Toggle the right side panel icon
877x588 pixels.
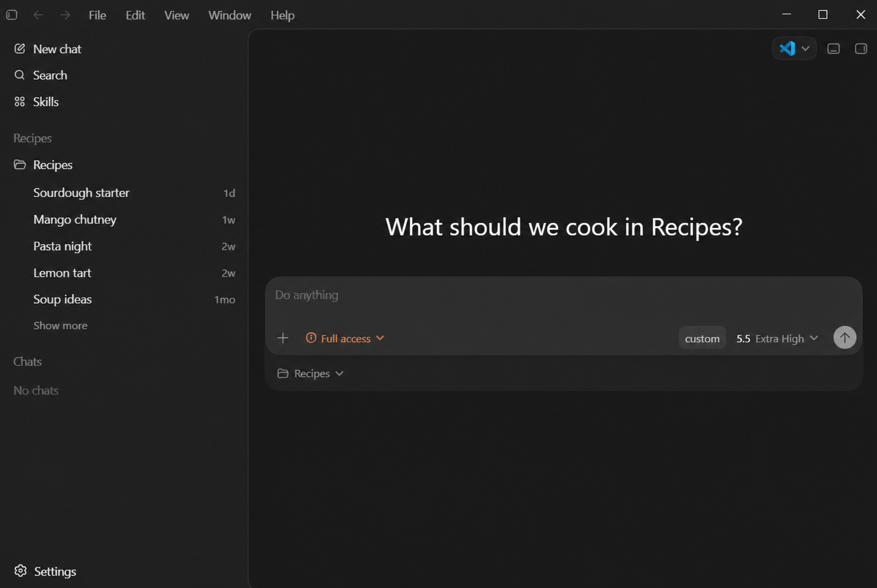pos(861,49)
